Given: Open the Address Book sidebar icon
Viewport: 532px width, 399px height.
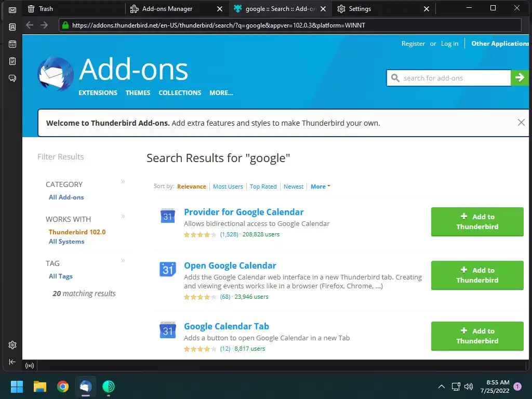Looking at the screenshot, I should [x=12, y=27].
